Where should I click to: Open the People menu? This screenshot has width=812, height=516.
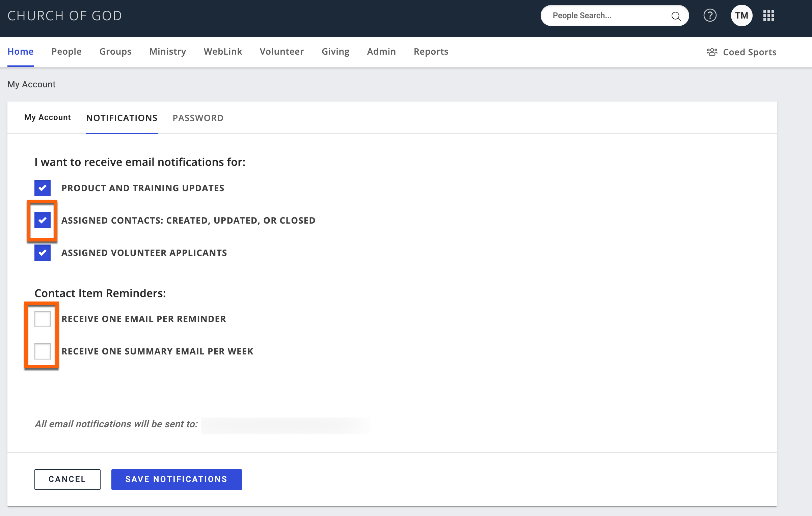(x=66, y=52)
